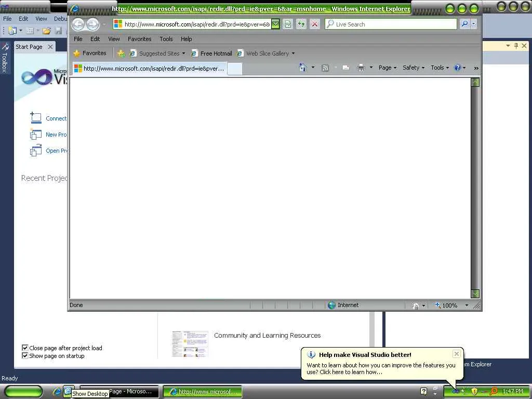
Task: Click Community and Learning Resources heading
Action: pos(268,335)
